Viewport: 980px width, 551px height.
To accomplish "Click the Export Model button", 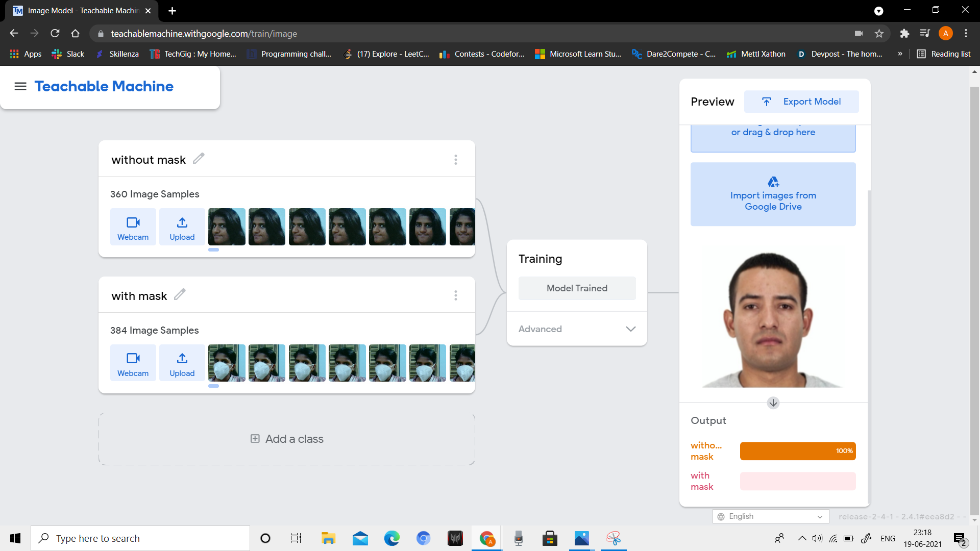I will [x=801, y=102].
